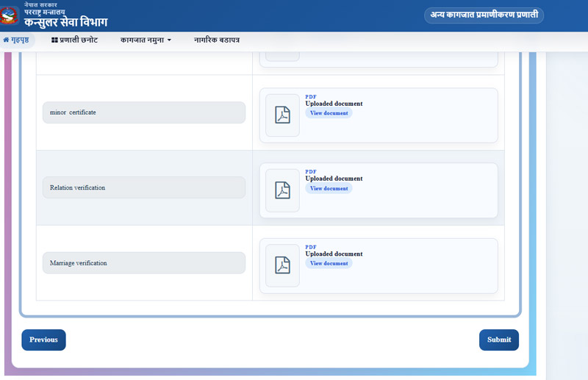The width and height of the screenshot is (588, 380).
Task: View document for Relation verification
Action: point(329,188)
